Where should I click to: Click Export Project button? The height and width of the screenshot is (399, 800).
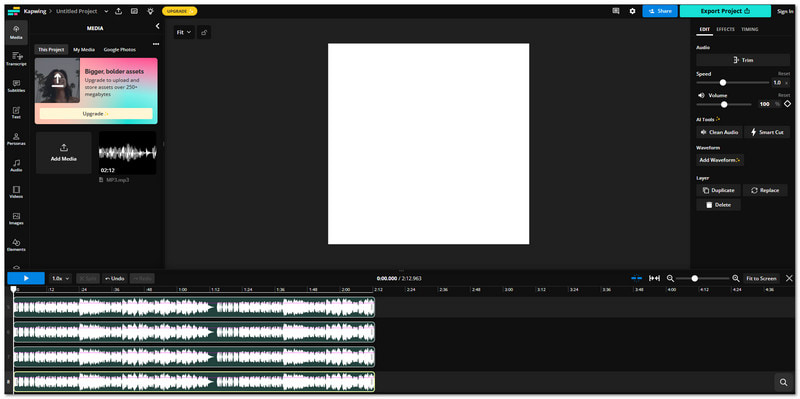[725, 11]
